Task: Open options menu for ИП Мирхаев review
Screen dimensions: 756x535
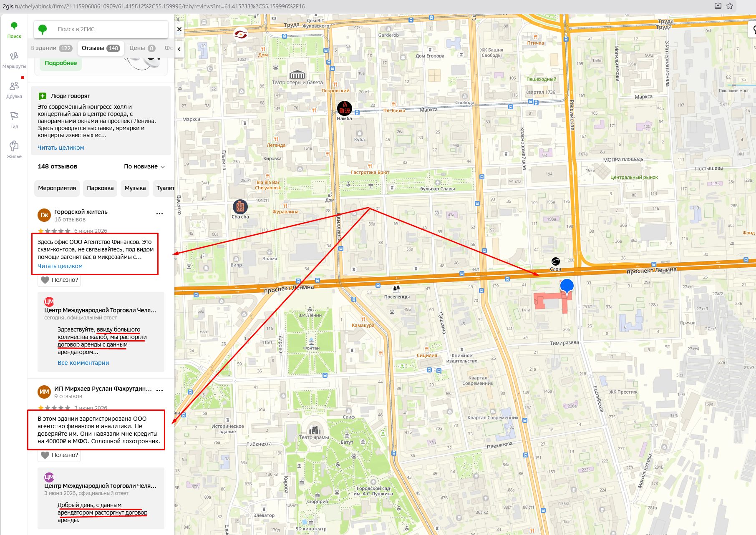Action: tap(159, 390)
